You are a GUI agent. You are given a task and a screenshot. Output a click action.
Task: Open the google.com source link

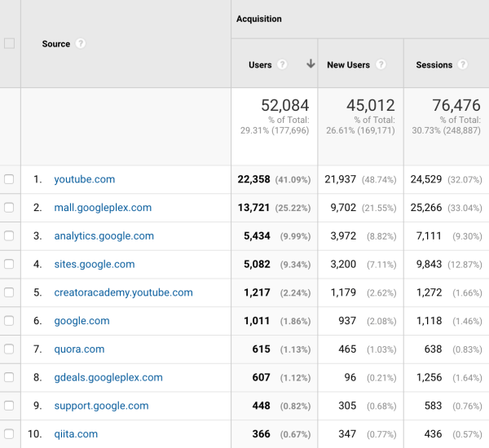click(x=82, y=321)
